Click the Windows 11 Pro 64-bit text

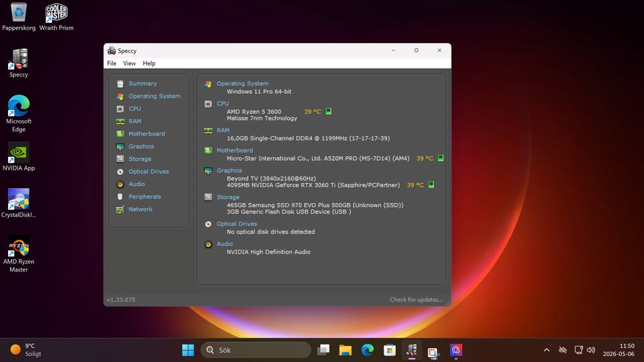pyautogui.click(x=259, y=92)
